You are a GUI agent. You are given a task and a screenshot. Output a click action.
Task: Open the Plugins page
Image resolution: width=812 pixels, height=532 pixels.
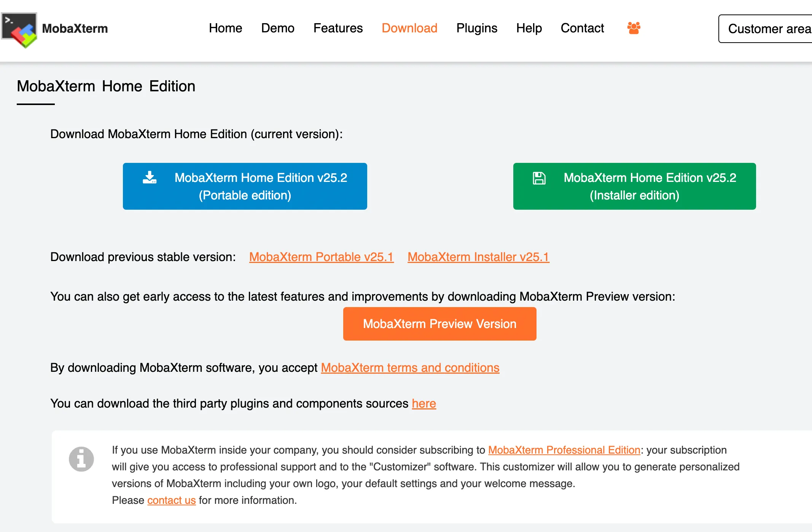[x=476, y=28]
